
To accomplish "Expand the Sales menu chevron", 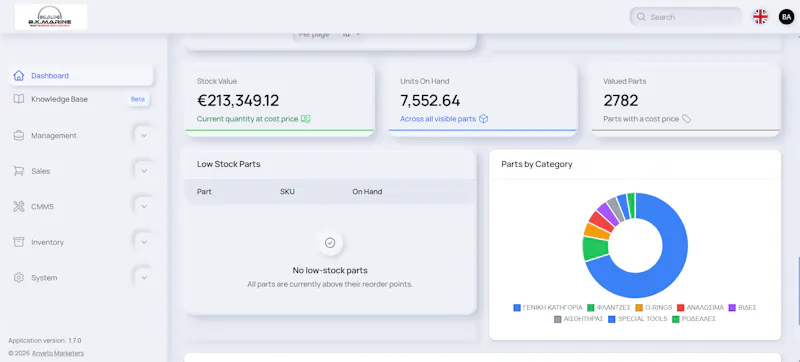I will (144, 171).
